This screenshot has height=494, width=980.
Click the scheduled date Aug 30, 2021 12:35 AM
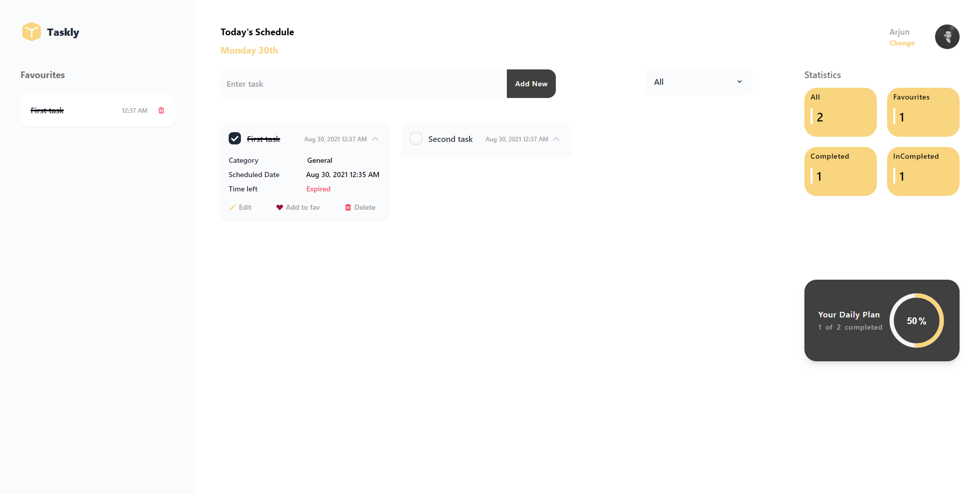coord(343,175)
